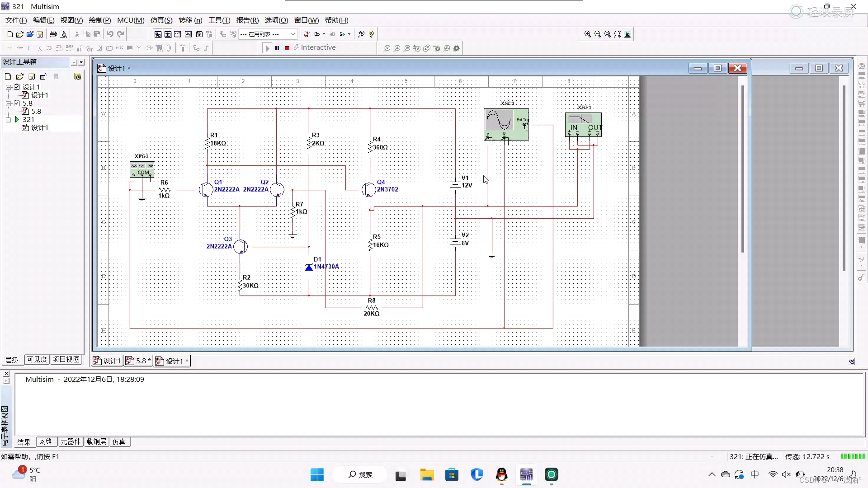Image resolution: width=868 pixels, height=488 pixels.
Task: Switch to the 5.8 document tab
Action: 138,361
